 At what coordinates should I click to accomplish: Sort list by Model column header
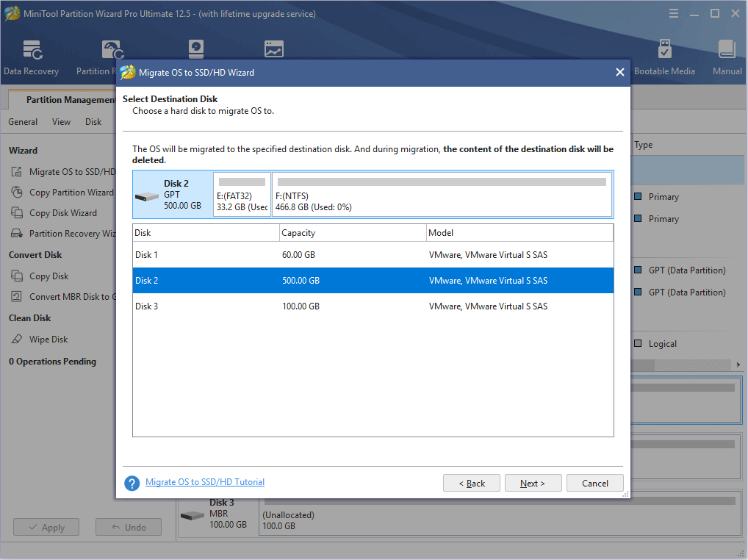point(519,233)
